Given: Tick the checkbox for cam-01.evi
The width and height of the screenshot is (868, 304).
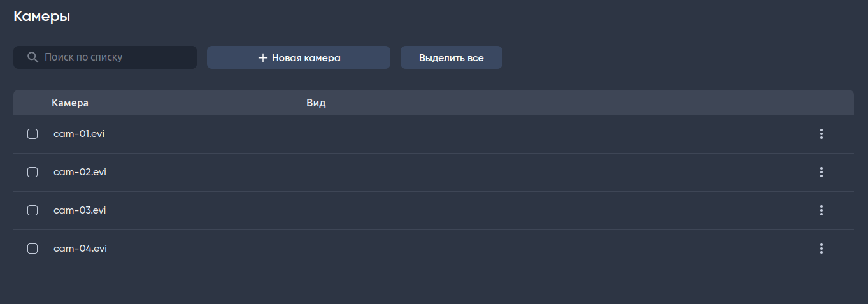Looking at the screenshot, I should click(x=32, y=134).
